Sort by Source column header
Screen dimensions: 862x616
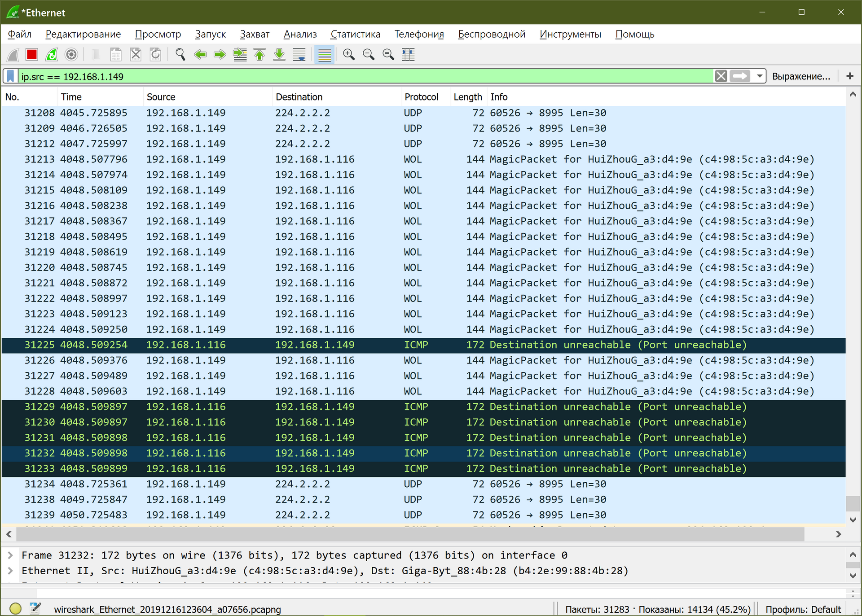207,97
